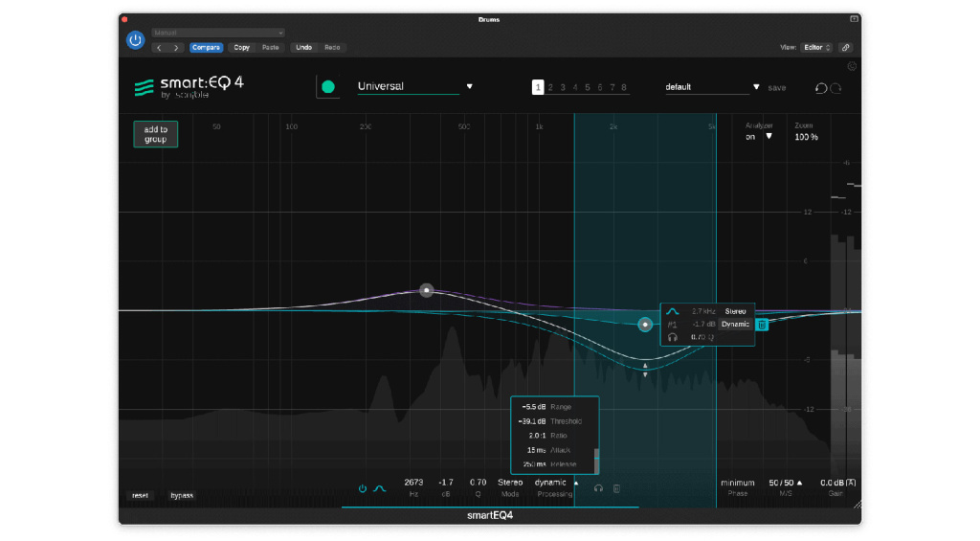Image resolution: width=980 pixels, height=541 pixels.
Task: Change the minimum Phase setting
Action: click(x=738, y=483)
